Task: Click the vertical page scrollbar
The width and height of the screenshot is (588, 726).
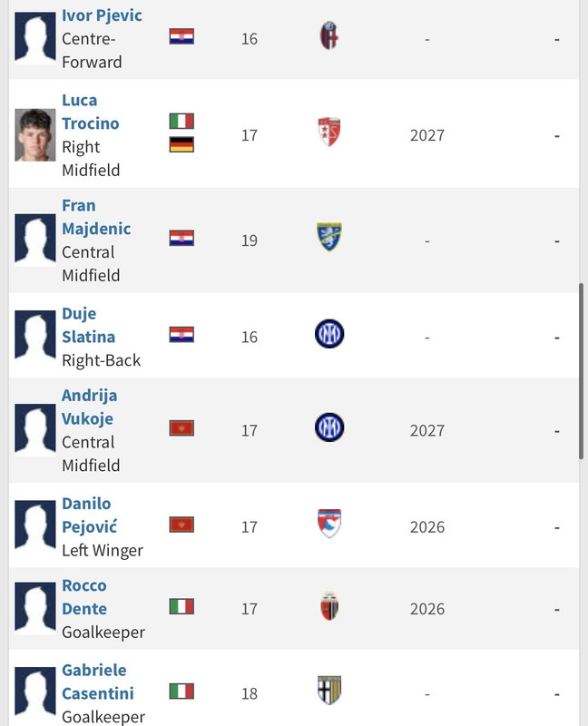Action: point(582,372)
